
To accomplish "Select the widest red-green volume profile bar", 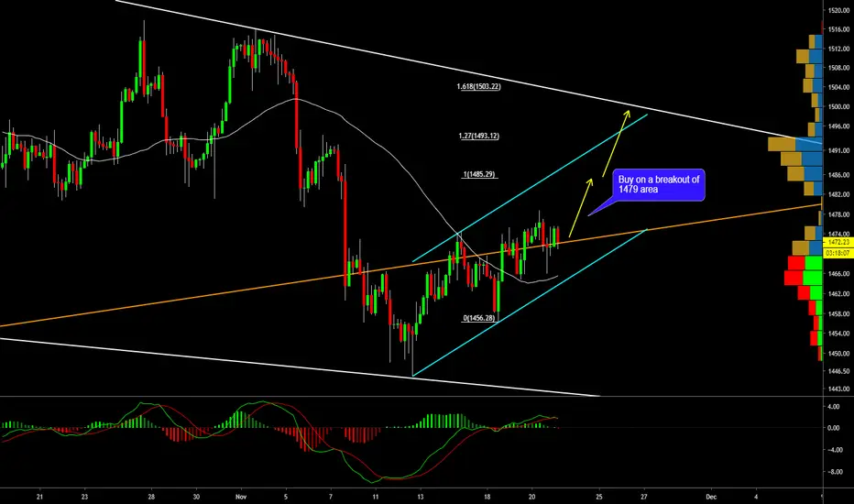I will click(803, 278).
